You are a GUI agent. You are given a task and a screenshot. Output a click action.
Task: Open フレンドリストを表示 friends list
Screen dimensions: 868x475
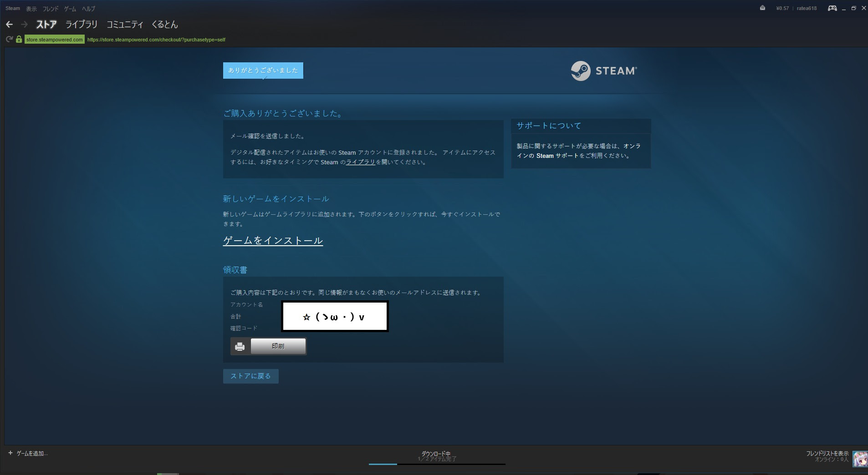(x=827, y=454)
